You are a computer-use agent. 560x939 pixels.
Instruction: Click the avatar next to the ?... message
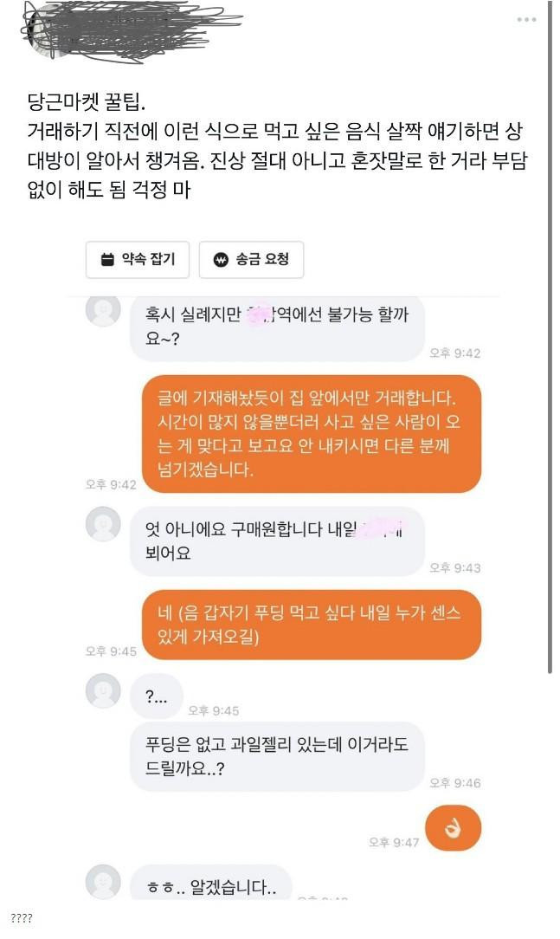pyautogui.click(x=104, y=690)
